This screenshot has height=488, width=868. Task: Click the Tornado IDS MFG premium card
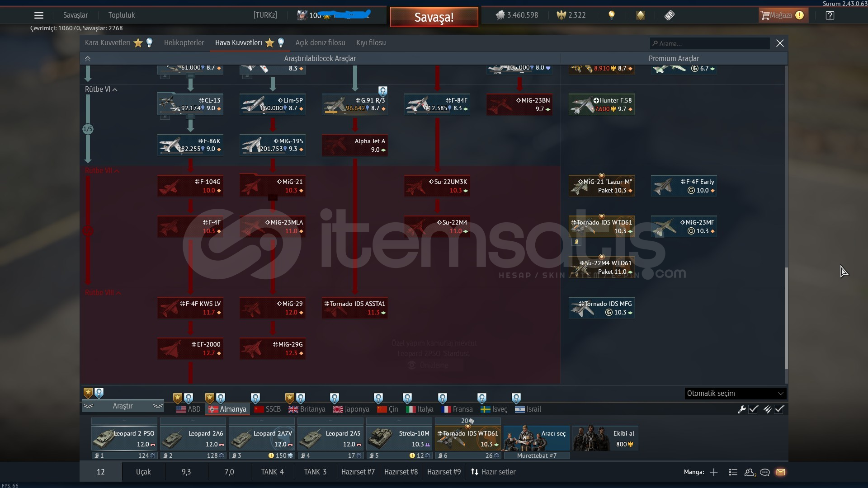[x=602, y=308]
